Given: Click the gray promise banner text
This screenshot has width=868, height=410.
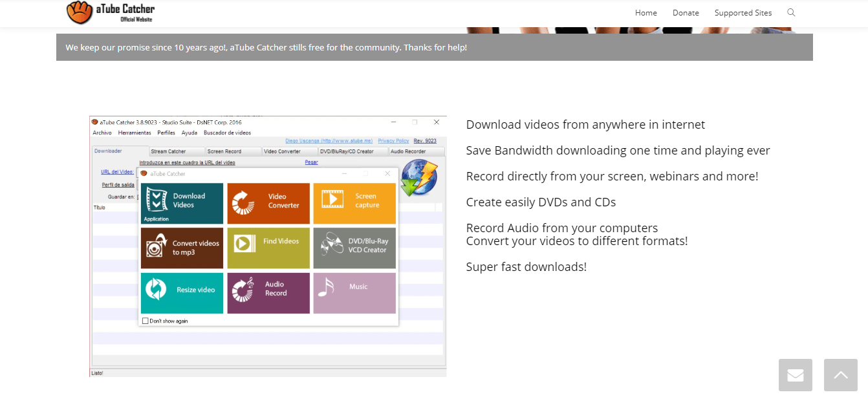Looking at the screenshot, I should click(x=266, y=47).
